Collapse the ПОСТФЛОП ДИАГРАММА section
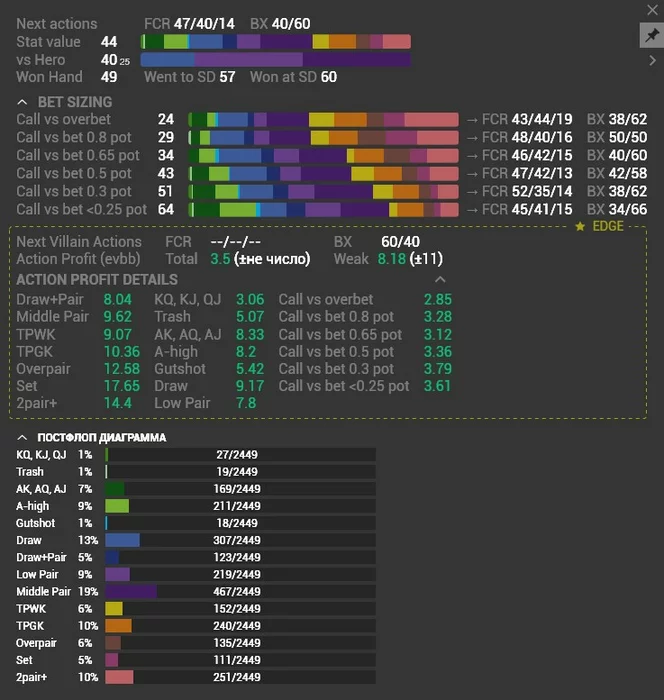The height and width of the screenshot is (700, 664). [23, 437]
